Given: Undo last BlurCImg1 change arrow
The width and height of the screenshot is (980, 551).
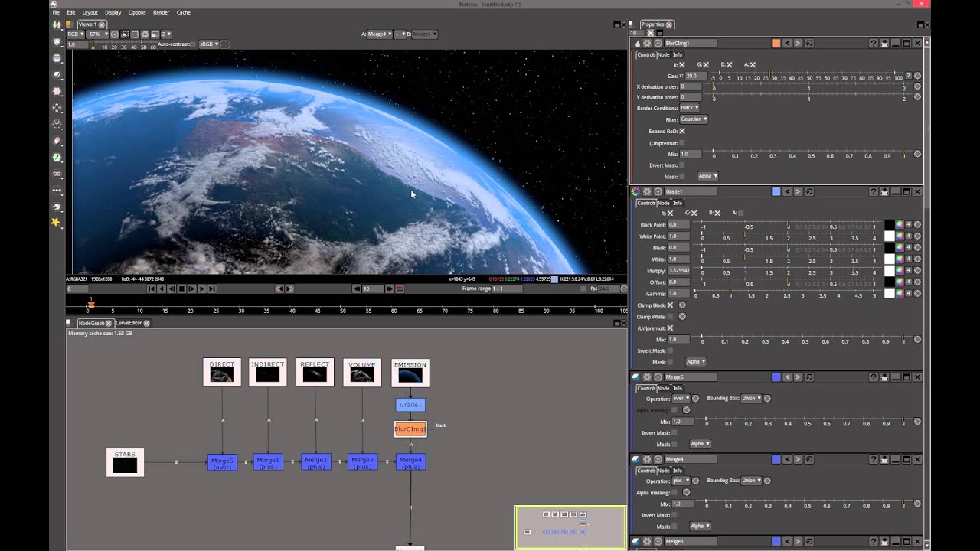Looking at the screenshot, I should click(787, 44).
